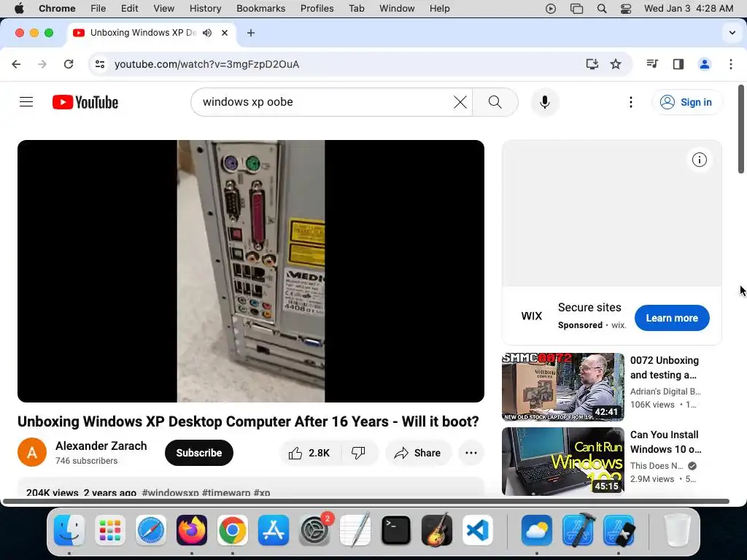Open System Settings from the Dock
Viewport: 747px width, 560px height.
[x=314, y=530]
